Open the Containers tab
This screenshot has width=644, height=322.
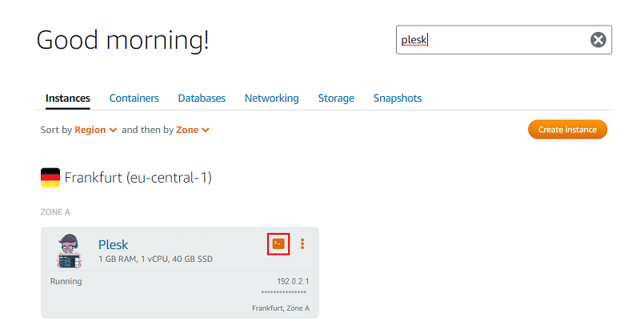(x=134, y=99)
